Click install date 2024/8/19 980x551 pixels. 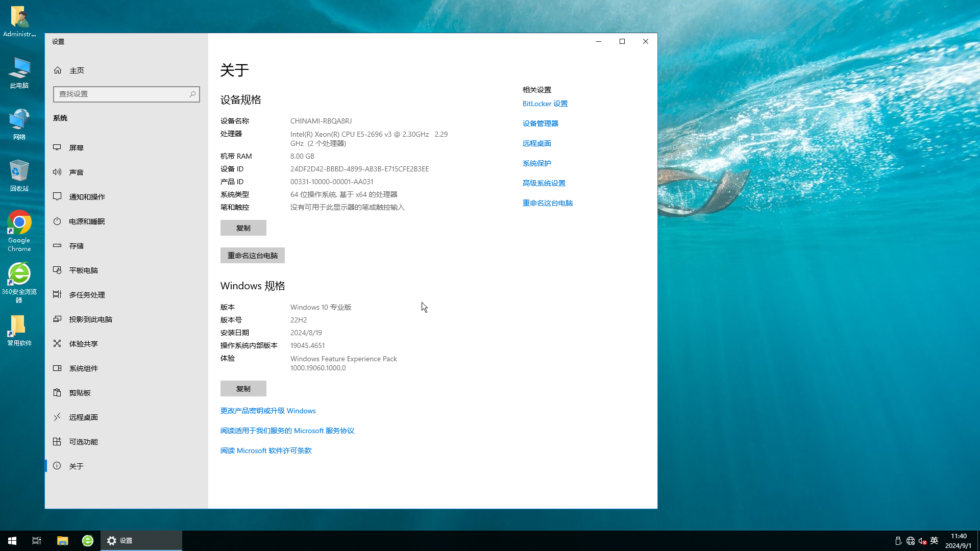pos(306,333)
